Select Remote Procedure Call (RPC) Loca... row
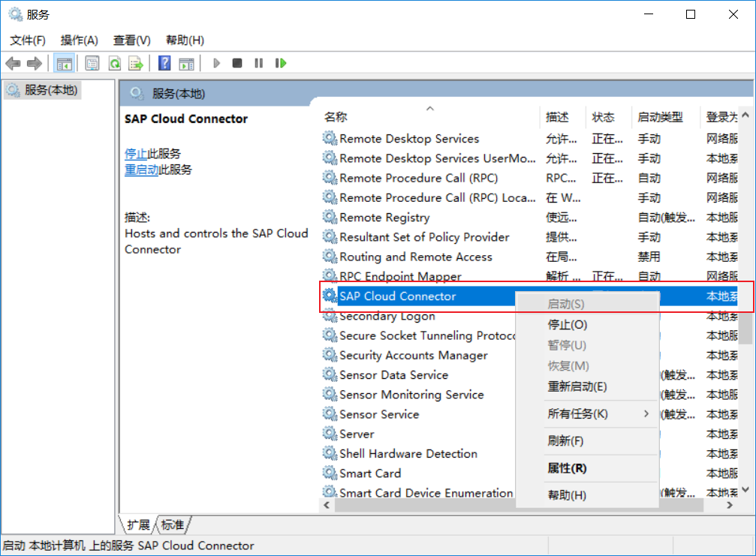The width and height of the screenshot is (756, 556). click(529, 198)
